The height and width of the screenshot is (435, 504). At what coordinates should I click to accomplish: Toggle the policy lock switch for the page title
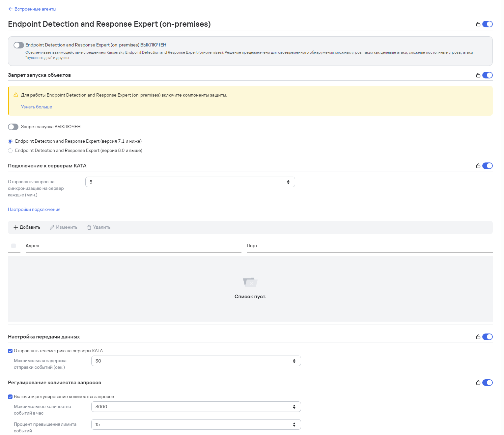tap(488, 24)
